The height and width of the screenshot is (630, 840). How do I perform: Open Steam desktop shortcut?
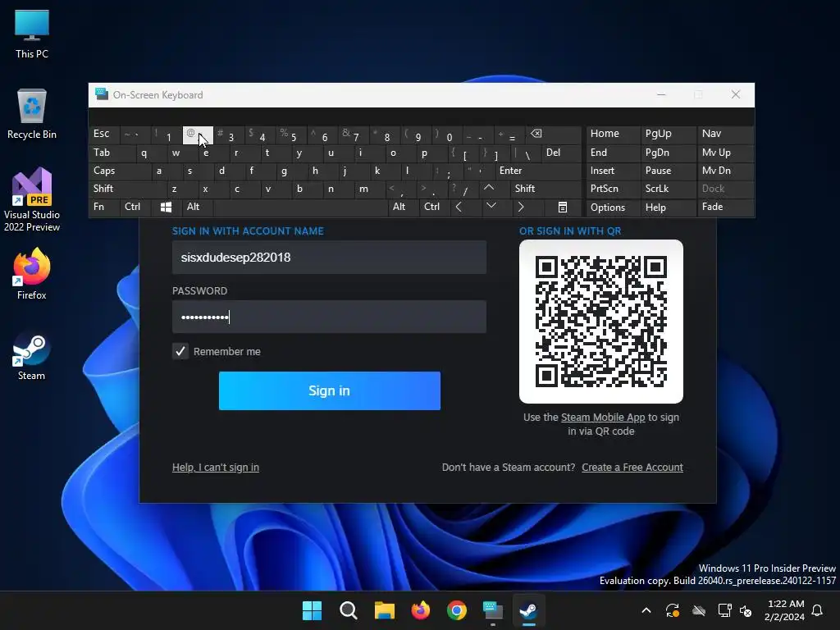pyautogui.click(x=32, y=357)
